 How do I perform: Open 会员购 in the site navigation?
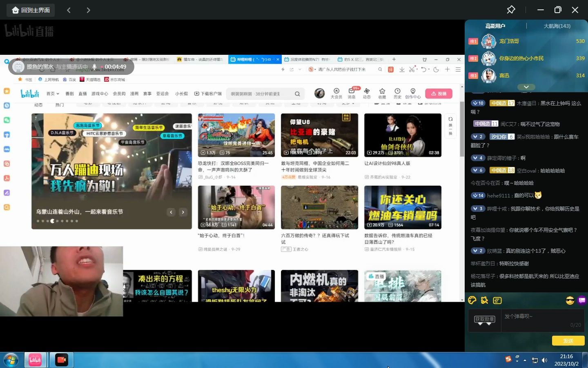(x=119, y=94)
